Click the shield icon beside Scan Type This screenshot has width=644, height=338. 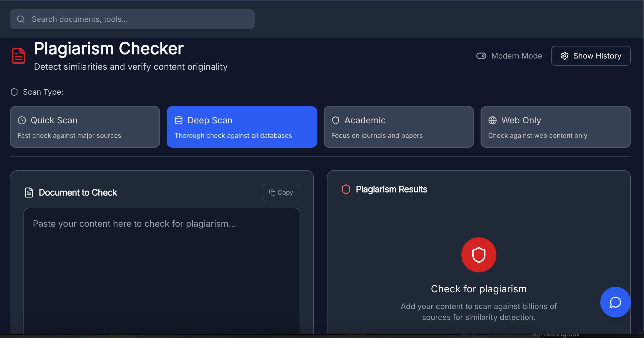pyautogui.click(x=14, y=92)
